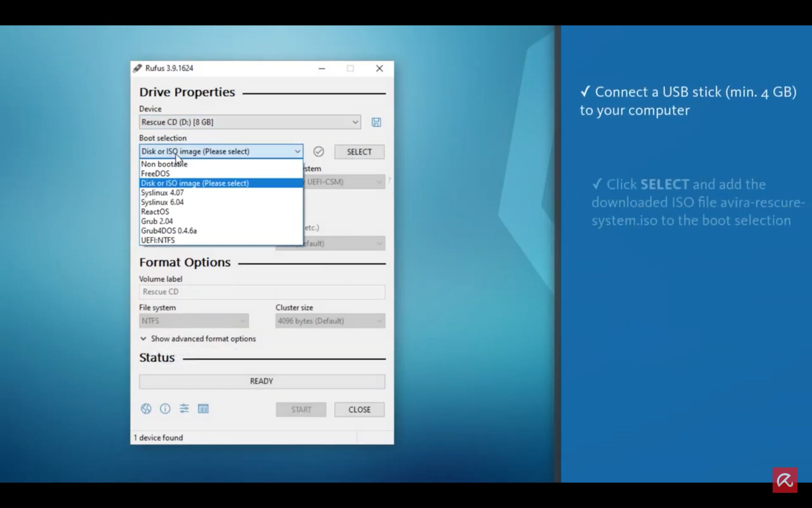The height and width of the screenshot is (508, 812).
Task: Choose Syslinux 6.04 boot option
Action: (162, 202)
